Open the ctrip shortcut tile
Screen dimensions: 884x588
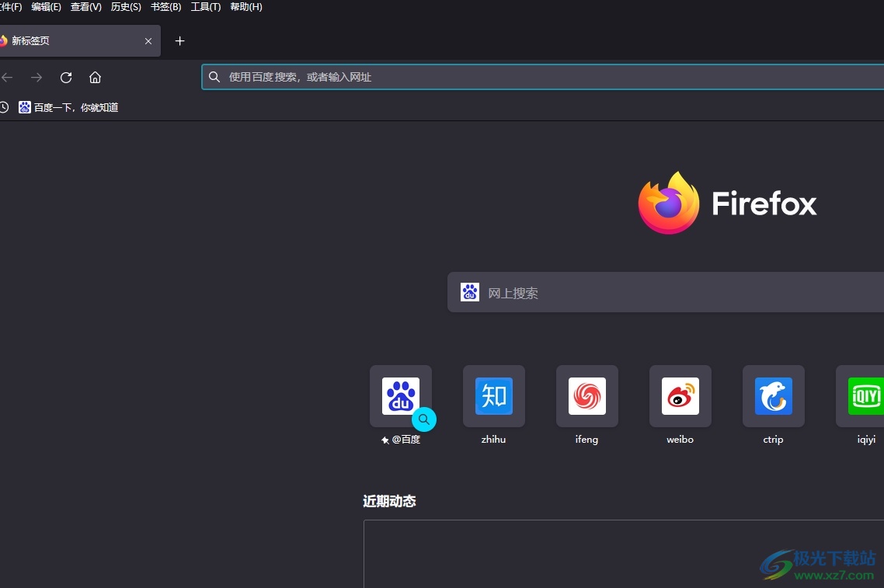(x=774, y=396)
